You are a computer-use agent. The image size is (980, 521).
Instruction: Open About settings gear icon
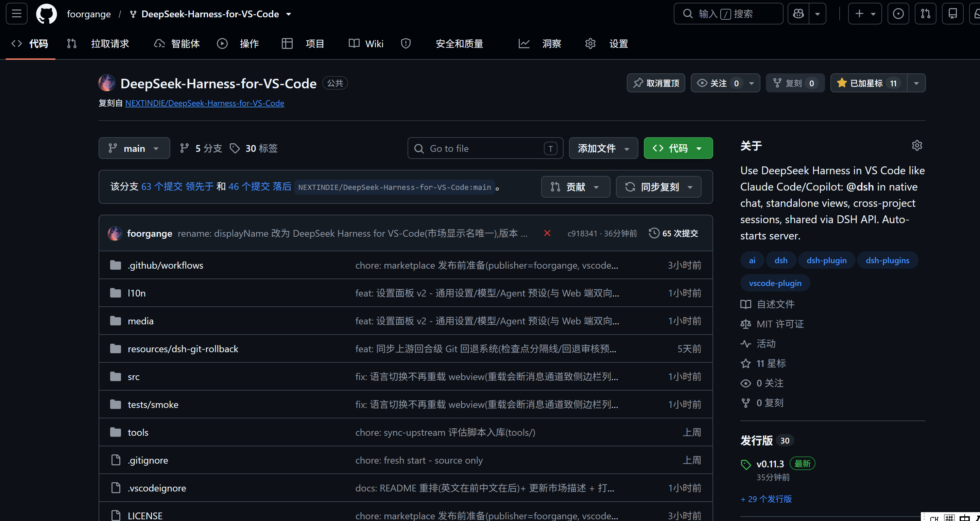[917, 146]
